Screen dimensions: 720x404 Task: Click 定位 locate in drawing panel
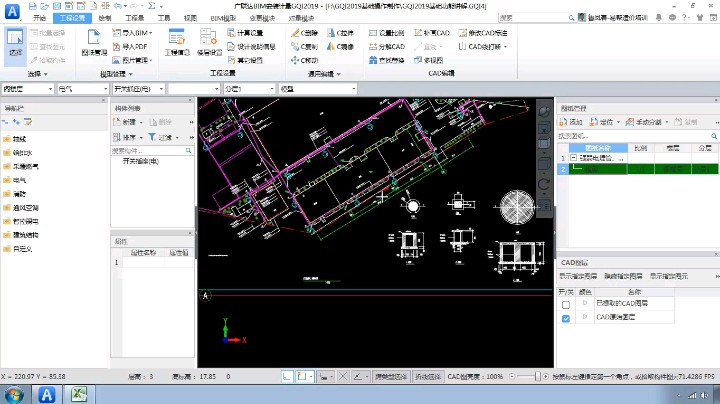click(x=602, y=122)
